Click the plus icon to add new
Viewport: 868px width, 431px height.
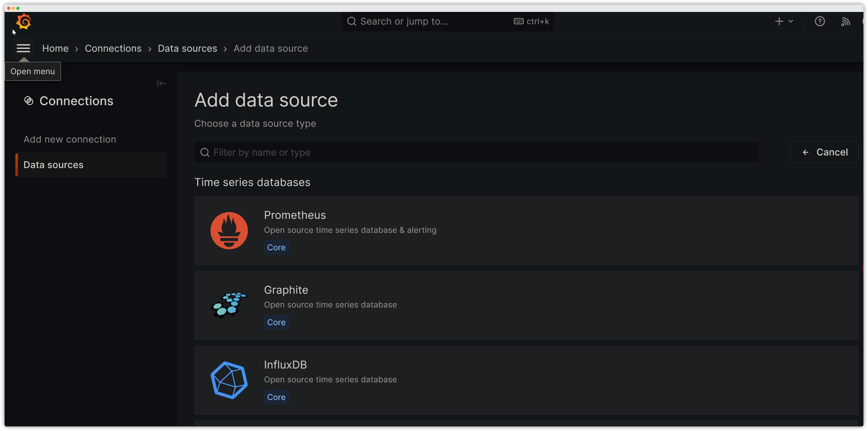[779, 21]
